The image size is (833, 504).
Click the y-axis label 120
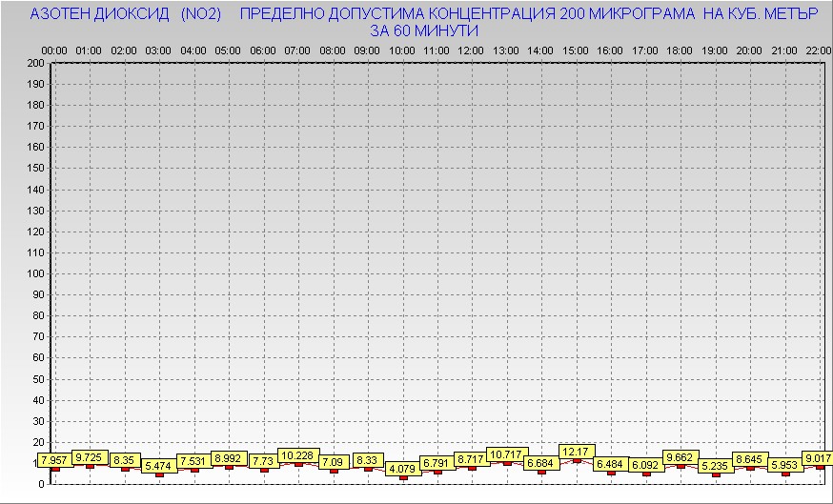click(35, 232)
